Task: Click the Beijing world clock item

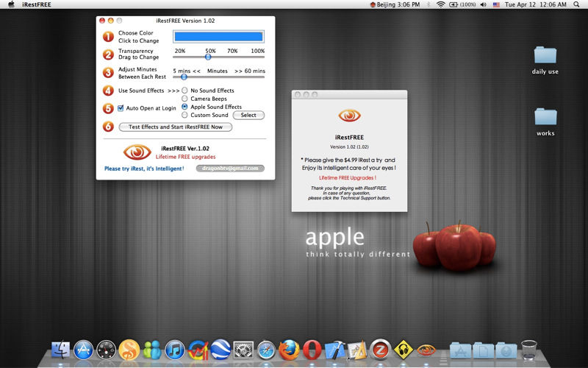Action: click(395, 4)
